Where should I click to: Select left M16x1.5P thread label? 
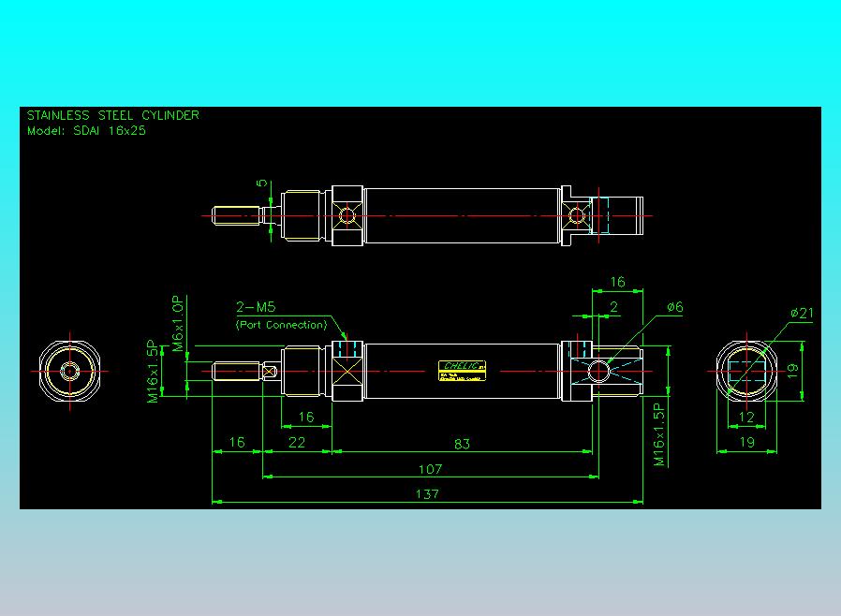tap(154, 371)
